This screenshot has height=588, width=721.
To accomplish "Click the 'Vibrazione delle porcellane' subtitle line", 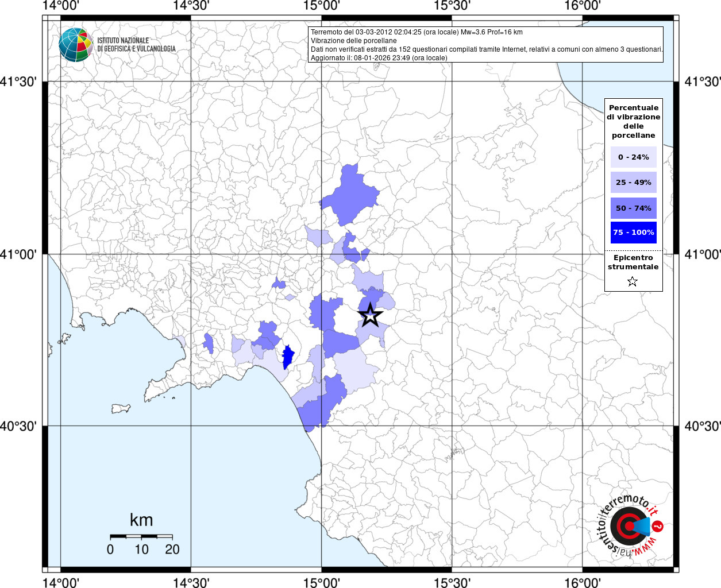I will pos(353,41).
